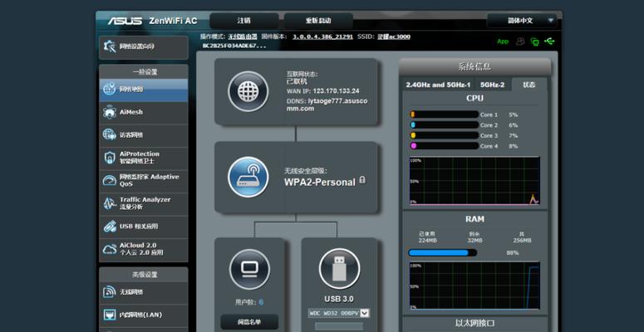Click the 88% RAM usage value
The width and height of the screenshot is (644, 332).
coord(513,253)
